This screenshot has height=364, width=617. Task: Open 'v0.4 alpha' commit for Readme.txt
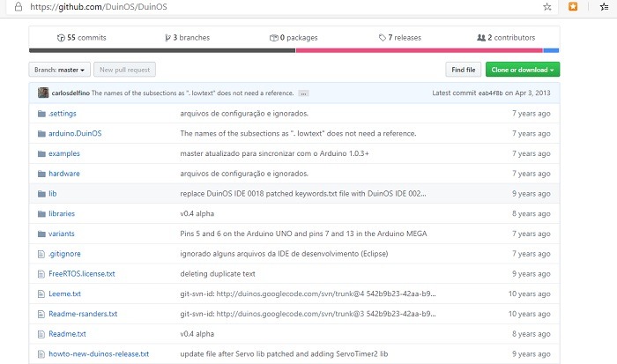point(197,334)
